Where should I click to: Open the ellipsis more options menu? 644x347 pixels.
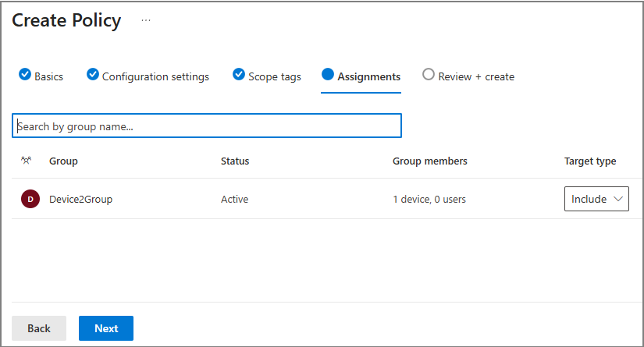[146, 20]
